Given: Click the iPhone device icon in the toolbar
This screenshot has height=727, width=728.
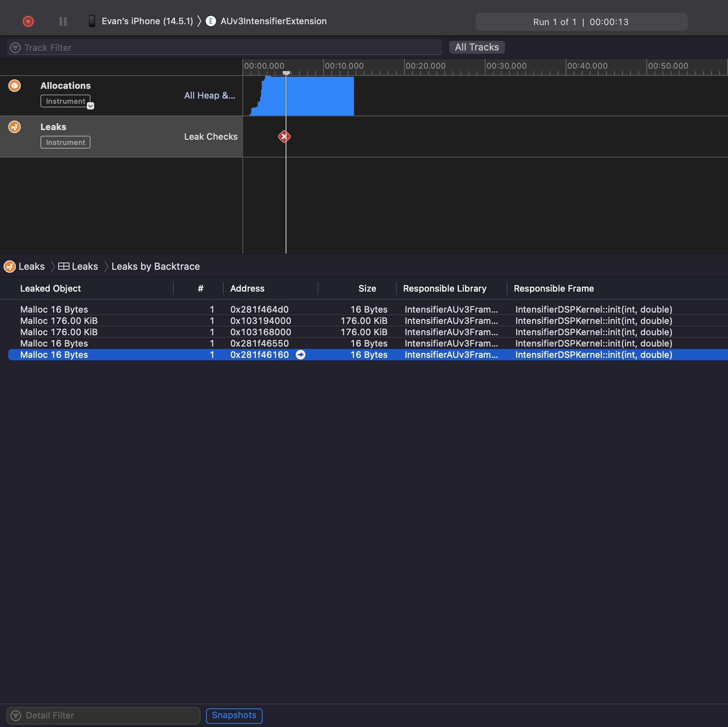Looking at the screenshot, I should pyautogui.click(x=92, y=21).
